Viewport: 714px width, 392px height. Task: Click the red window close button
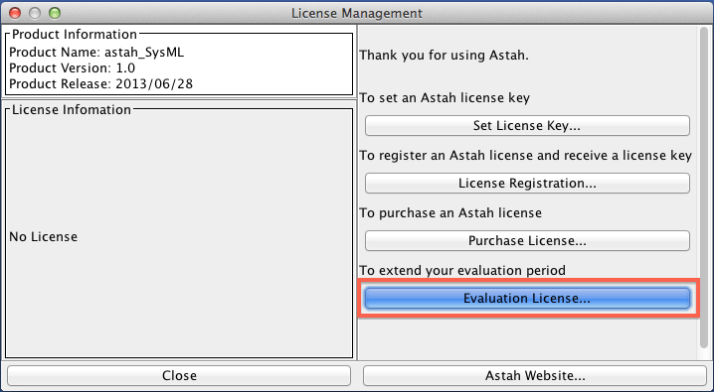(15, 13)
